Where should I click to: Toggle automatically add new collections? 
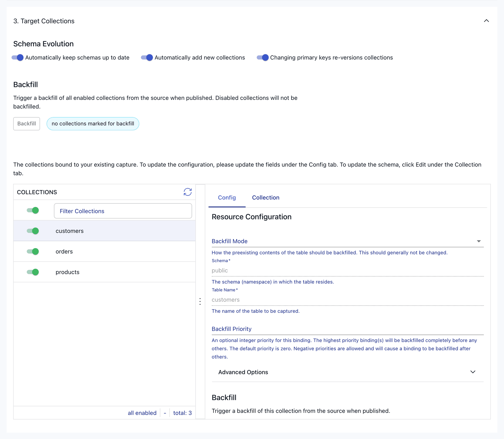[147, 58]
